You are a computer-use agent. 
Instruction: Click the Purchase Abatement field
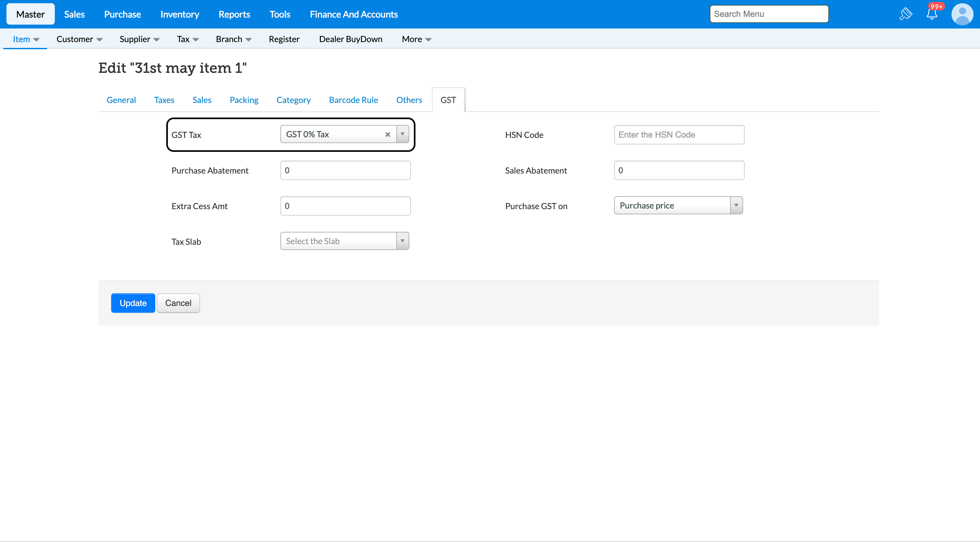[345, 170]
